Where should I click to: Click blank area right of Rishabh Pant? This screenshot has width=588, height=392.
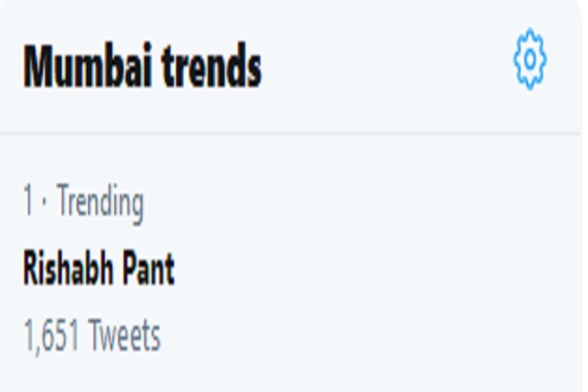(x=370, y=270)
